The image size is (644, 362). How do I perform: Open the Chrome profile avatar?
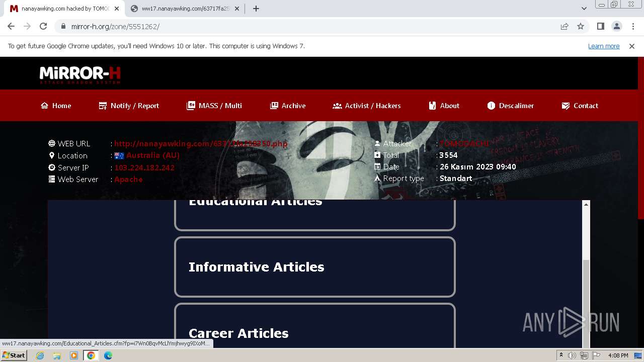[x=617, y=26]
